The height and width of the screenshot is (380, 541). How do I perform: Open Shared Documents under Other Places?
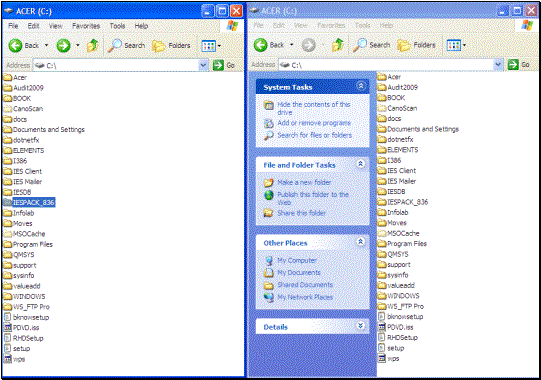point(305,285)
